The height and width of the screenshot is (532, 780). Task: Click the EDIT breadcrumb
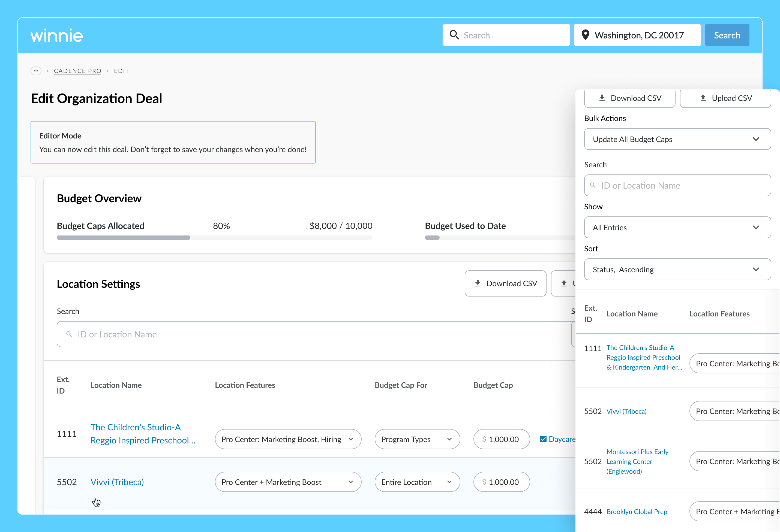point(121,71)
